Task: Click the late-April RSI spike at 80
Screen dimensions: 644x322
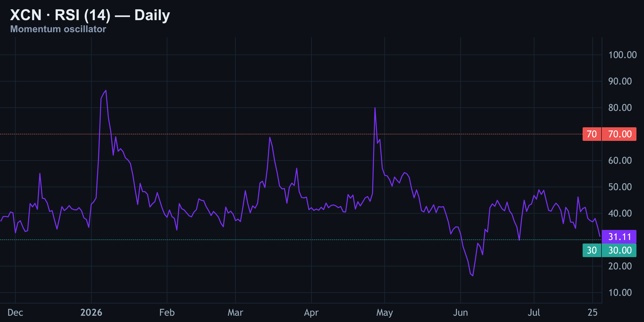Action: point(375,108)
